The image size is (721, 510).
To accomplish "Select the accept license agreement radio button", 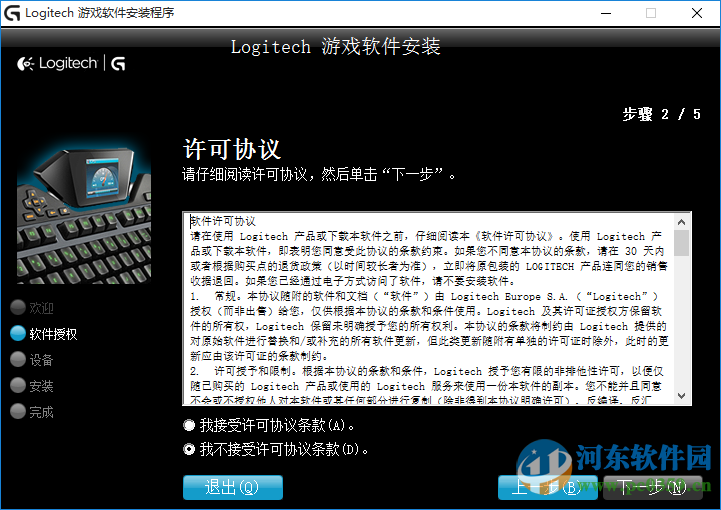I will (189, 425).
